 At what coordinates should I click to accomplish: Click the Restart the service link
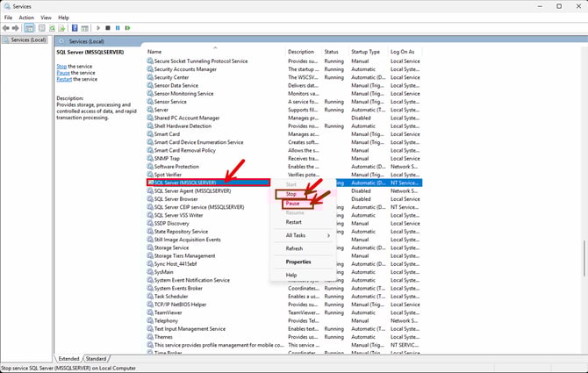67,79
